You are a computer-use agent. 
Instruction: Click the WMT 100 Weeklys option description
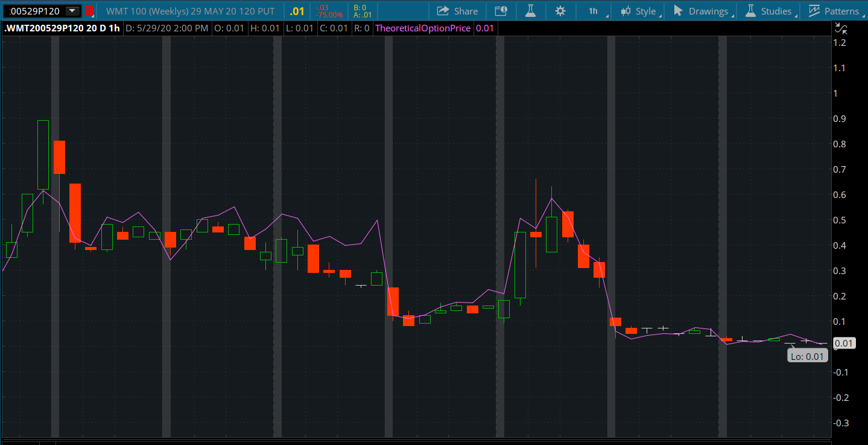tap(190, 11)
